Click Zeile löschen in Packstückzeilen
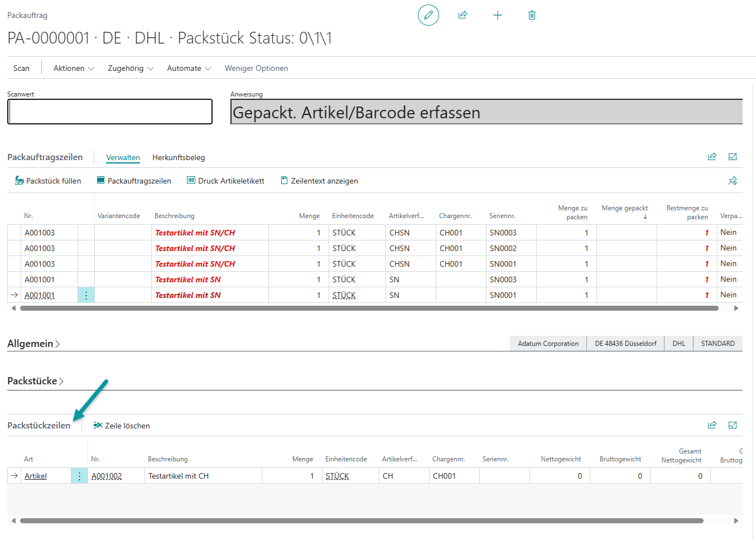Image resolution: width=756 pixels, height=540 pixels. click(122, 426)
